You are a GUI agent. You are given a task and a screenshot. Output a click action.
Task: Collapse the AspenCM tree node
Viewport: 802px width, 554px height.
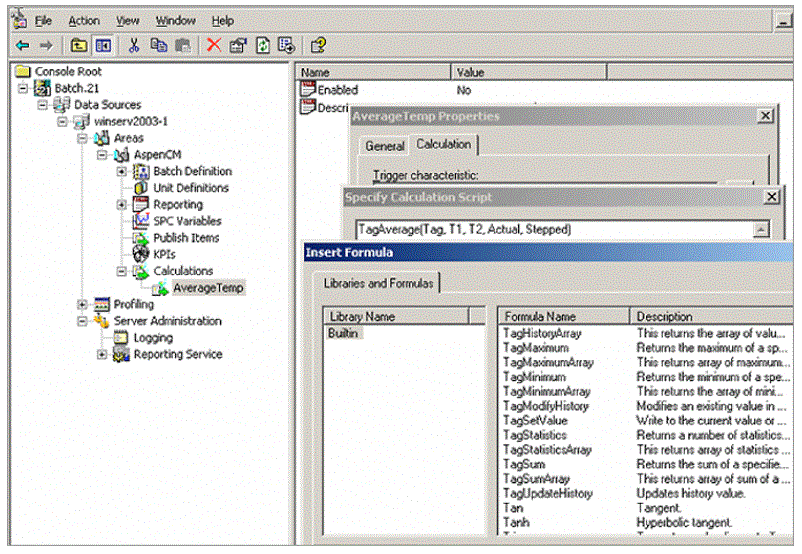102,154
